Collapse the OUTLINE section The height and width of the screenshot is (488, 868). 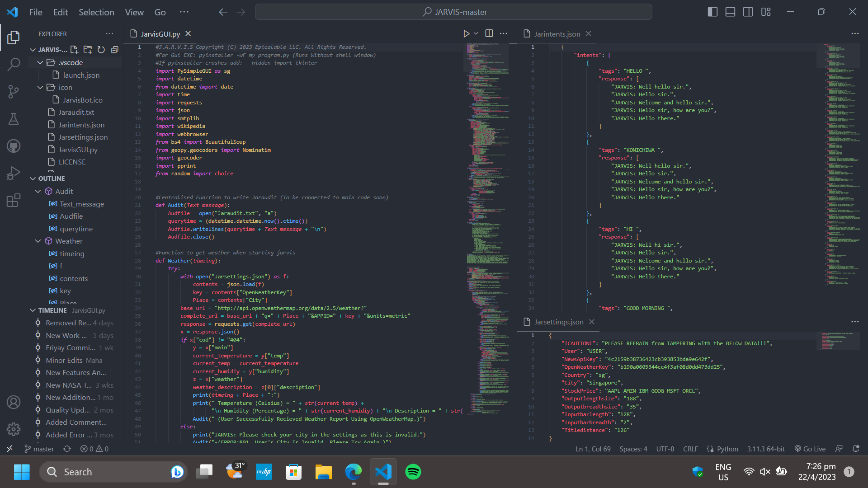(33, 178)
